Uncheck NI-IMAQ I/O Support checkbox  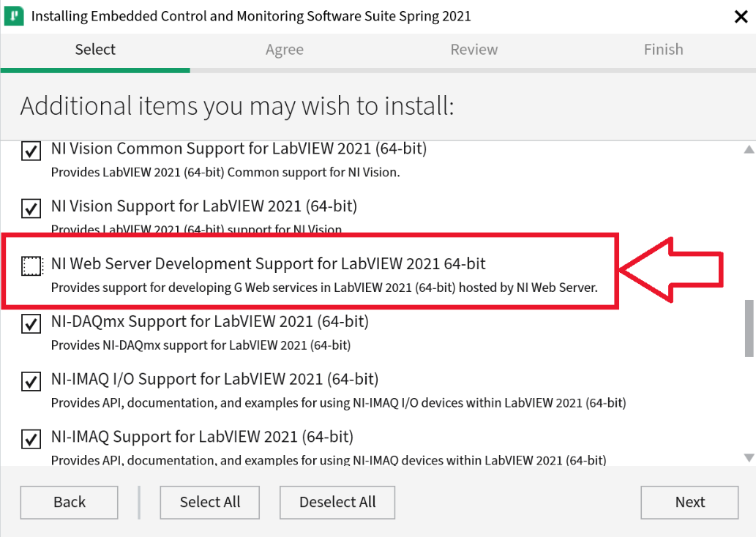31,381
